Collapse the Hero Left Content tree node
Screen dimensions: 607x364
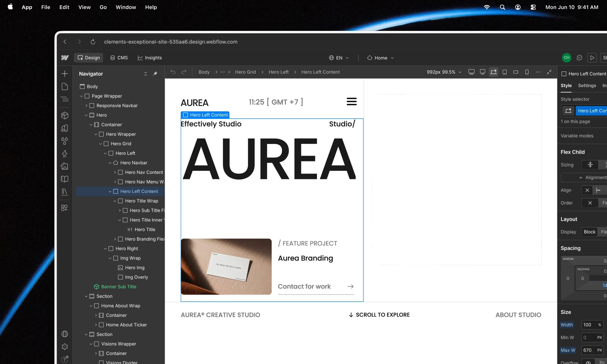point(110,191)
